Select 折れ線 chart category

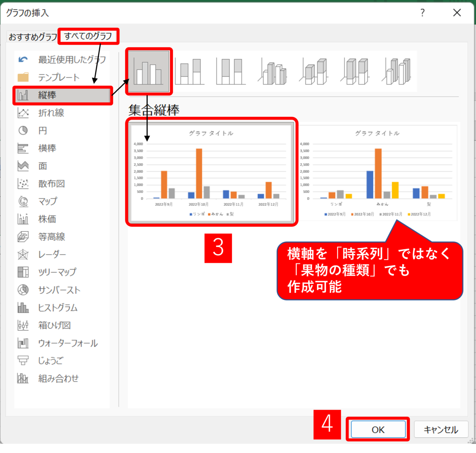tap(51, 113)
